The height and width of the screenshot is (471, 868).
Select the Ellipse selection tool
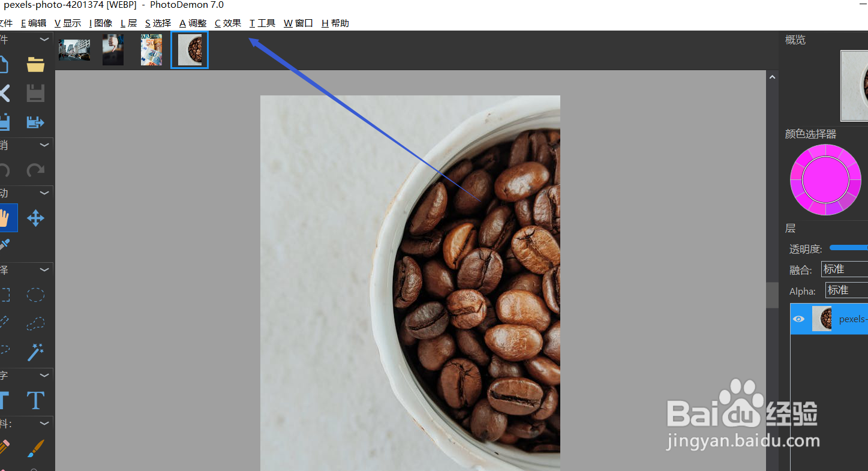pos(35,295)
